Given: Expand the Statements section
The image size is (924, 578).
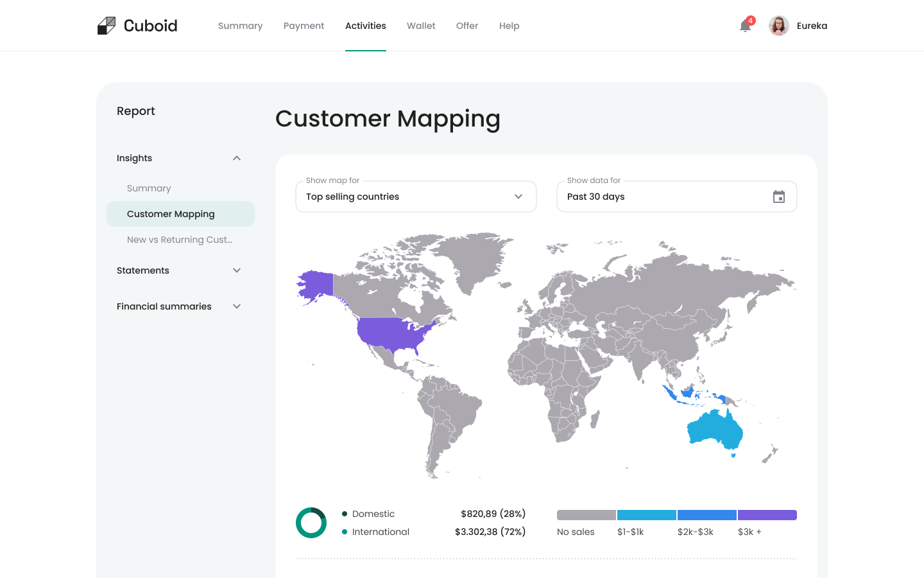Looking at the screenshot, I should [x=236, y=270].
